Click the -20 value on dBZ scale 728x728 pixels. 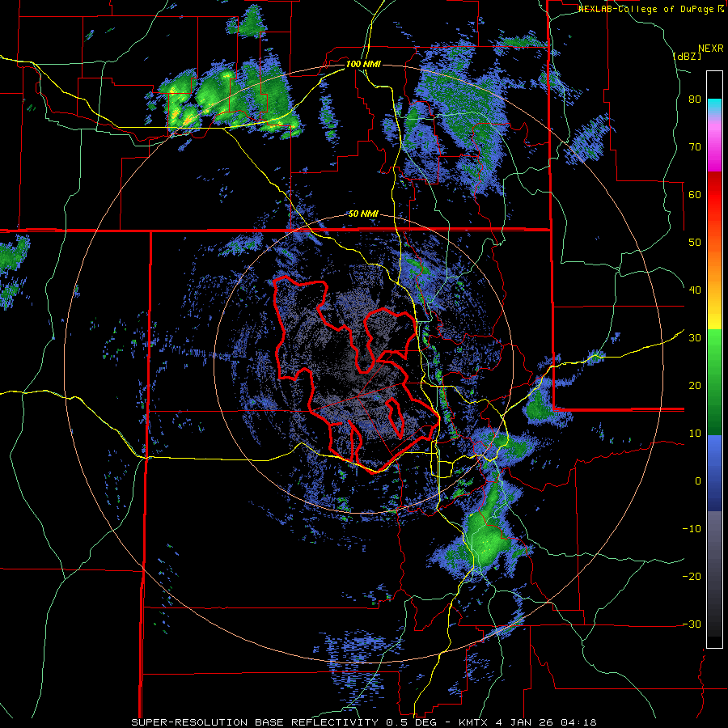click(692, 577)
